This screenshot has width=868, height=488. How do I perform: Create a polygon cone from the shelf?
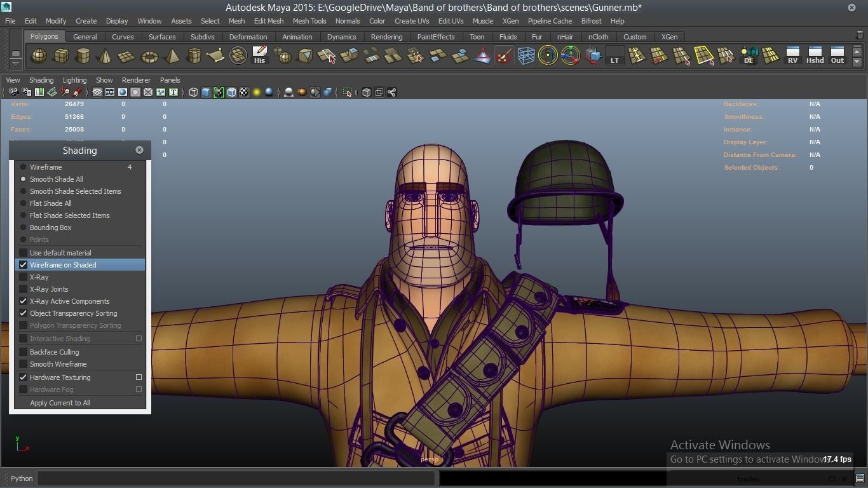105,56
